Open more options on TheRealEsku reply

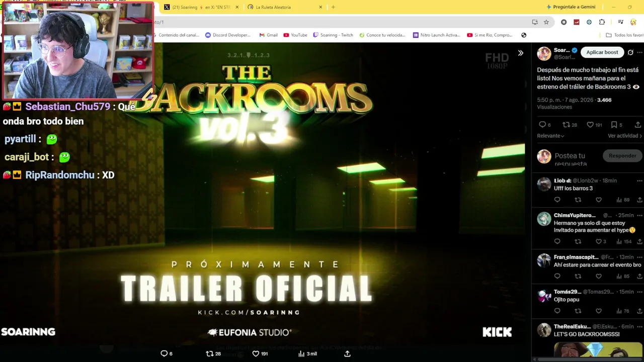639,326
